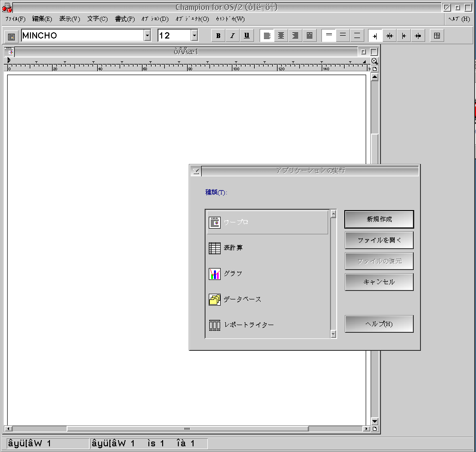Click document vertical scrollbar up arrow
476x452 pixels.
pyautogui.click(x=375, y=77)
